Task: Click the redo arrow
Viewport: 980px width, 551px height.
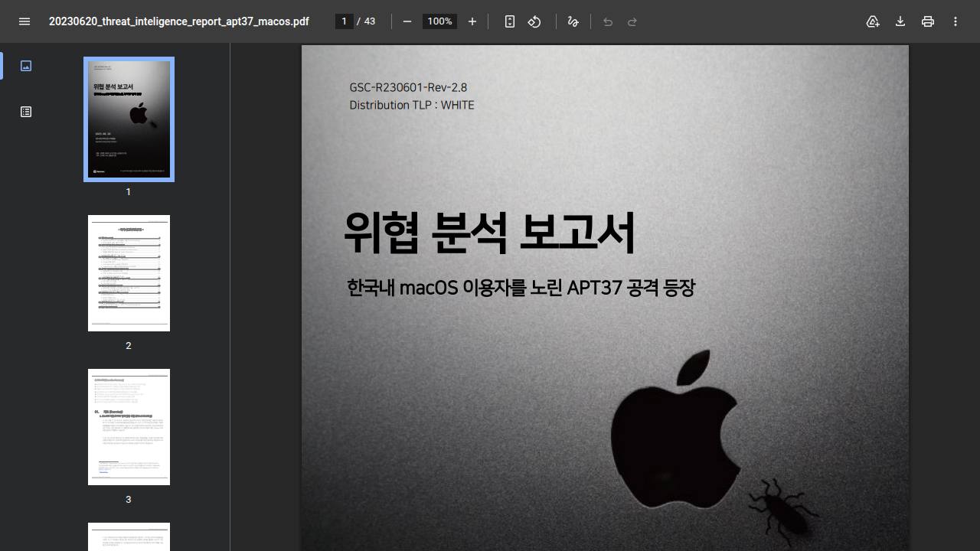Action: 632,21
